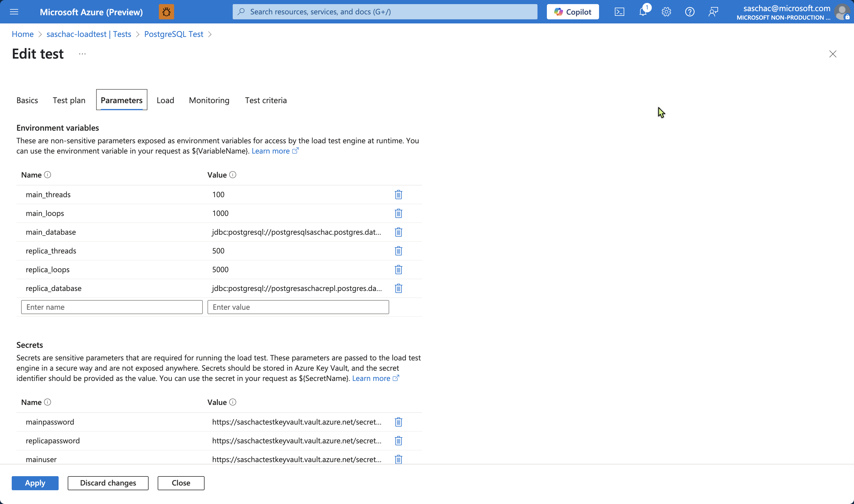This screenshot has height=504, width=854.
Task: Click the main_loops name cell
Action: 45,213
